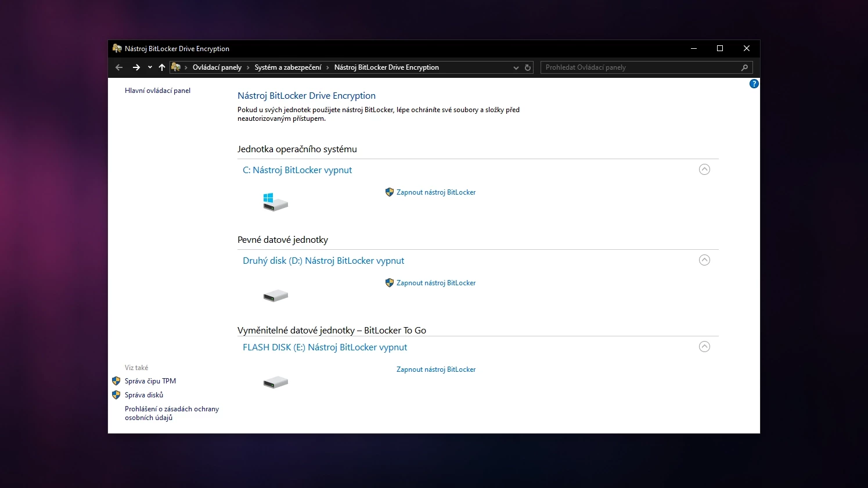
Task: Click the forward navigation arrow
Action: (x=136, y=67)
